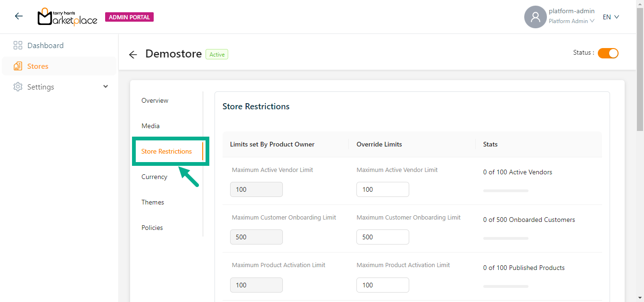
Task: Open the Policies tab
Action: pos(152,228)
